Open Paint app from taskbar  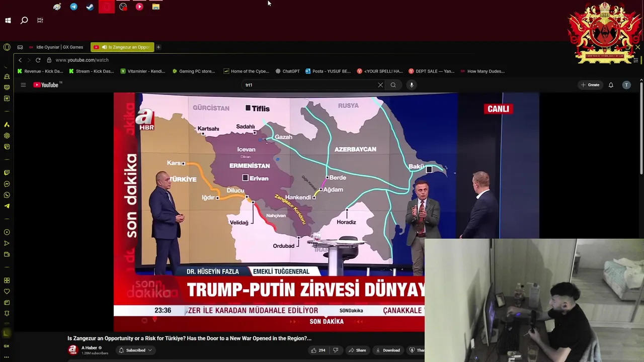click(x=57, y=7)
